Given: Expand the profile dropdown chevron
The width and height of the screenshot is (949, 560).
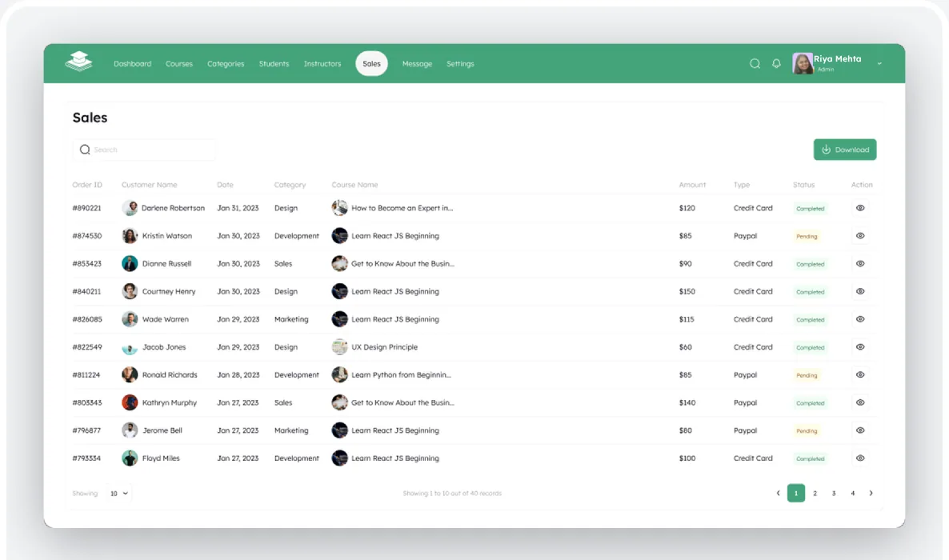Looking at the screenshot, I should click(879, 63).
